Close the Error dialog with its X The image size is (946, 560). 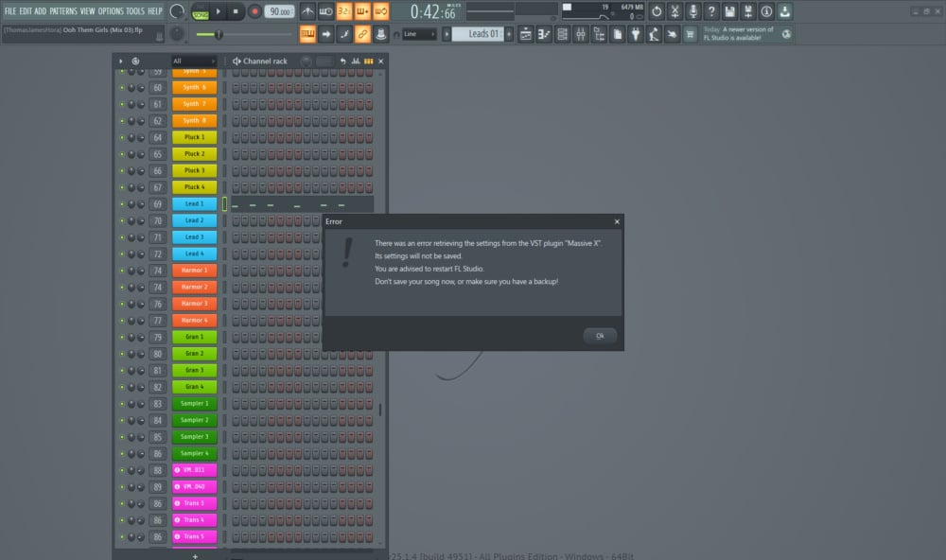point(617,221)
